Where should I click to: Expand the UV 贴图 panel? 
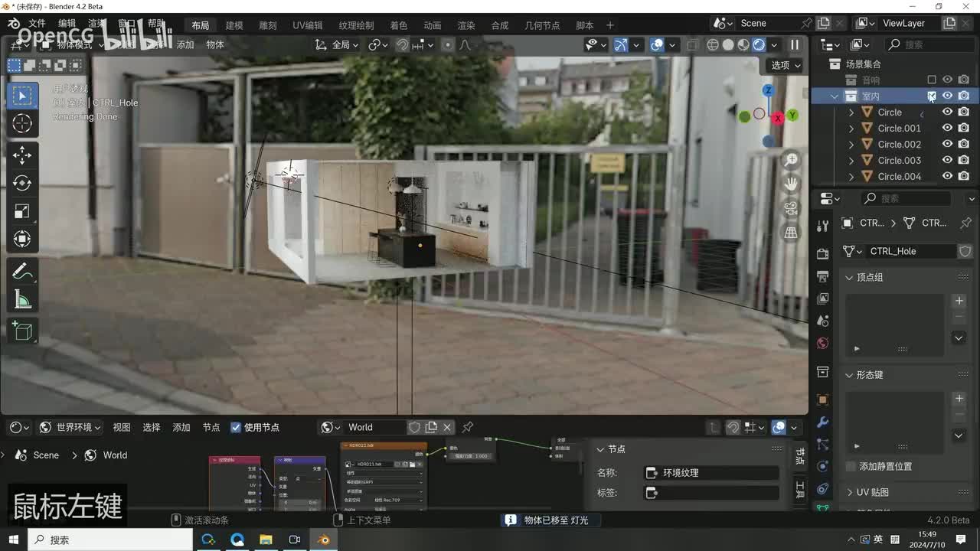coord(849,492)
